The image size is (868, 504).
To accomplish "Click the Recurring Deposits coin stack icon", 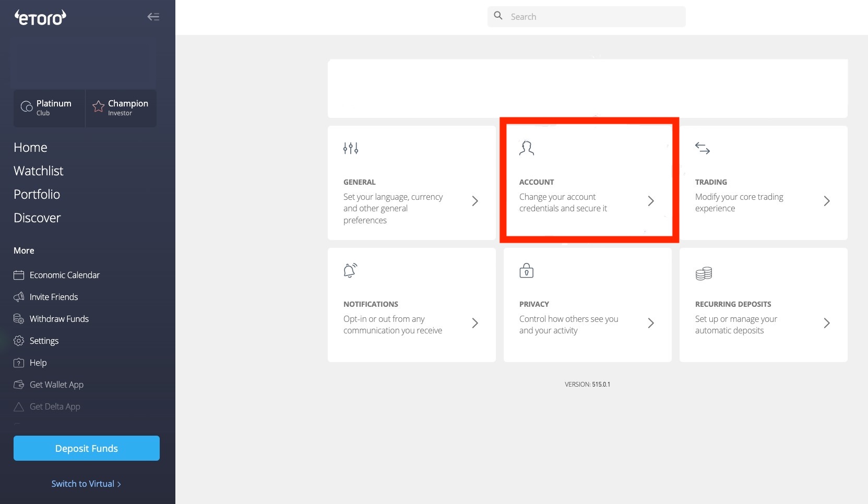I will [704, 273].
